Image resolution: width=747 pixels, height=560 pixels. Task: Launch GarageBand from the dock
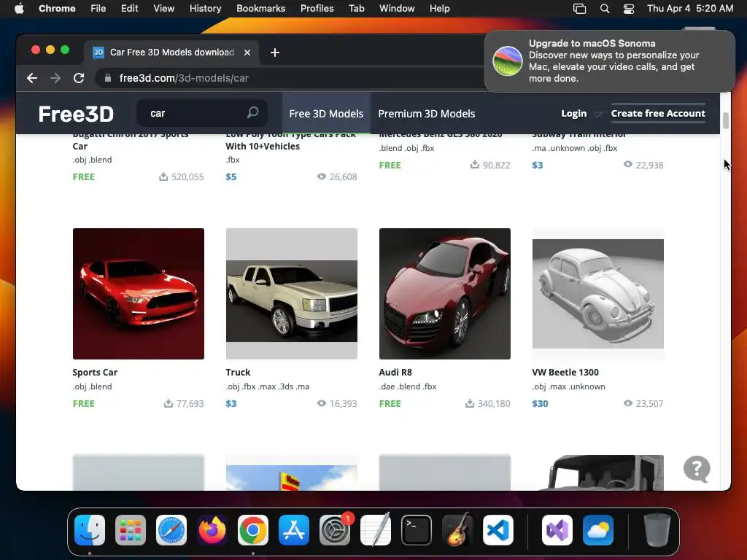click(x=457, y=530)
